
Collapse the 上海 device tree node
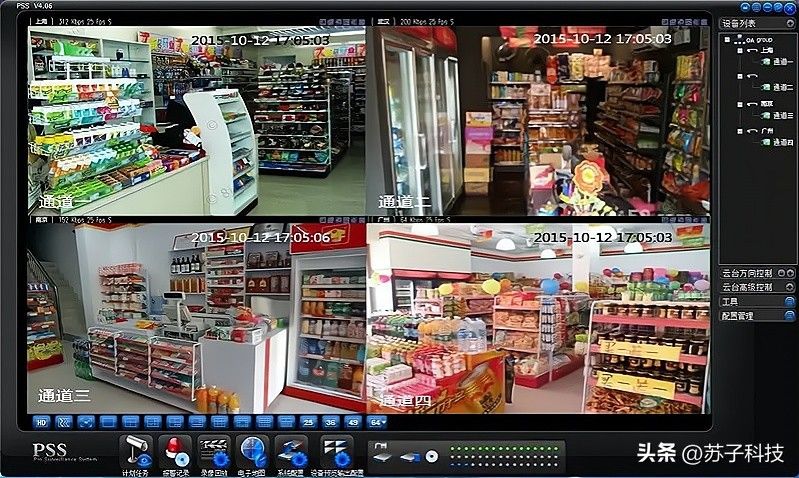(740, 50)
